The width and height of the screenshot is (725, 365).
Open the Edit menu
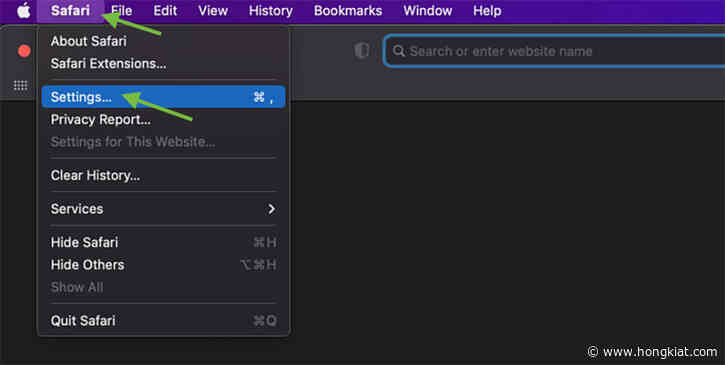point(166,11)
